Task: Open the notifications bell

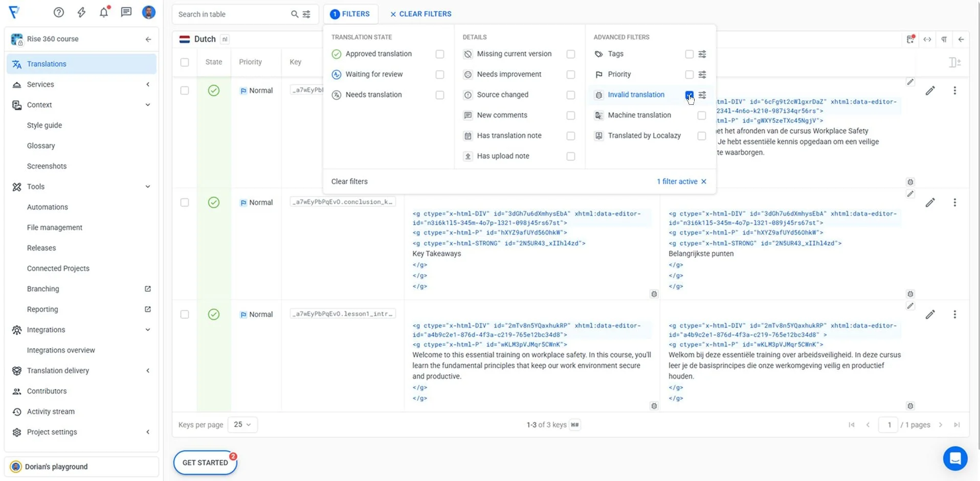Action: pos(104,12)
